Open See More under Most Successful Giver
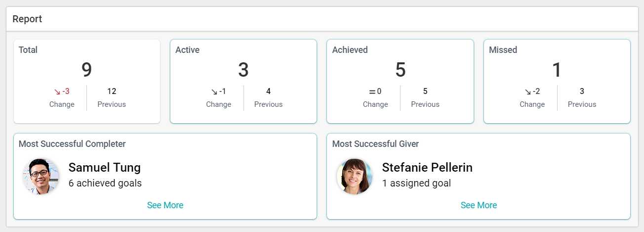 [x=479, y=205]
